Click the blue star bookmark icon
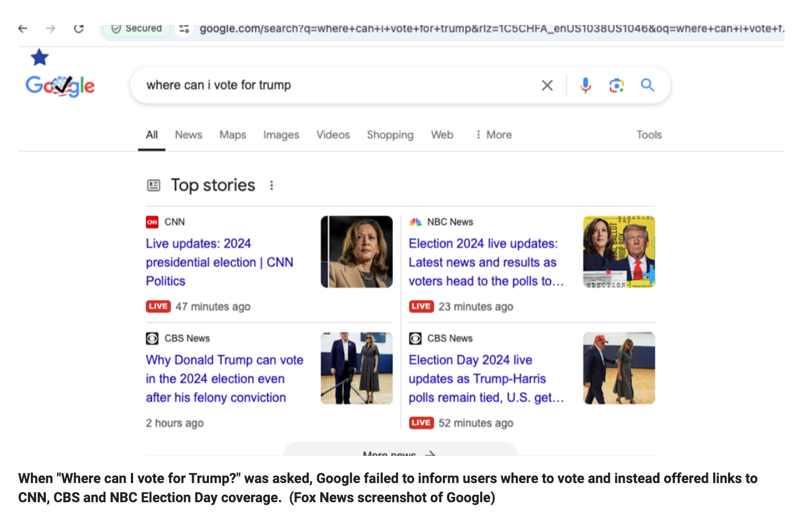 tap(39, 57)
